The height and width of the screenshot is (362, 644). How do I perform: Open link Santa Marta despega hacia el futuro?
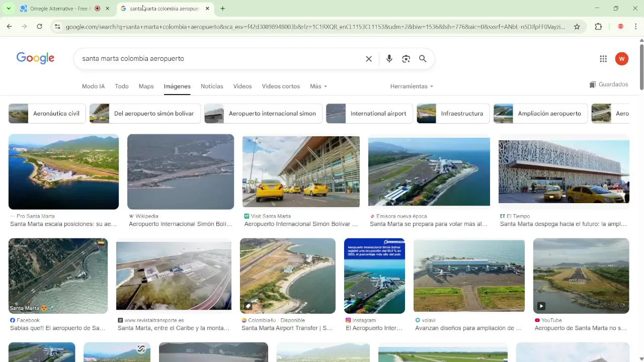coord(563,224)
